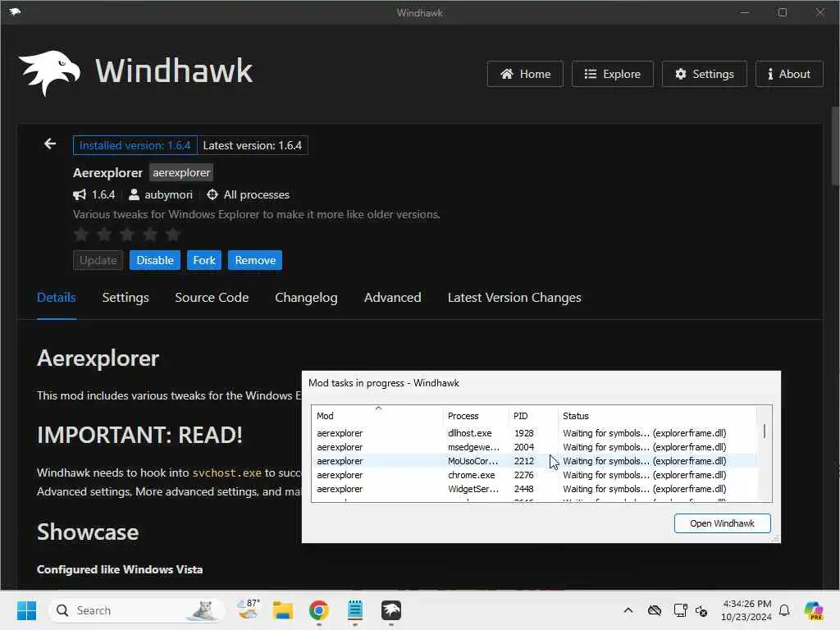Click the taskbar Search box
Image resolution: width=840 pixels, height=630 pixels.
pyautogui.click(x=137, y=610)
